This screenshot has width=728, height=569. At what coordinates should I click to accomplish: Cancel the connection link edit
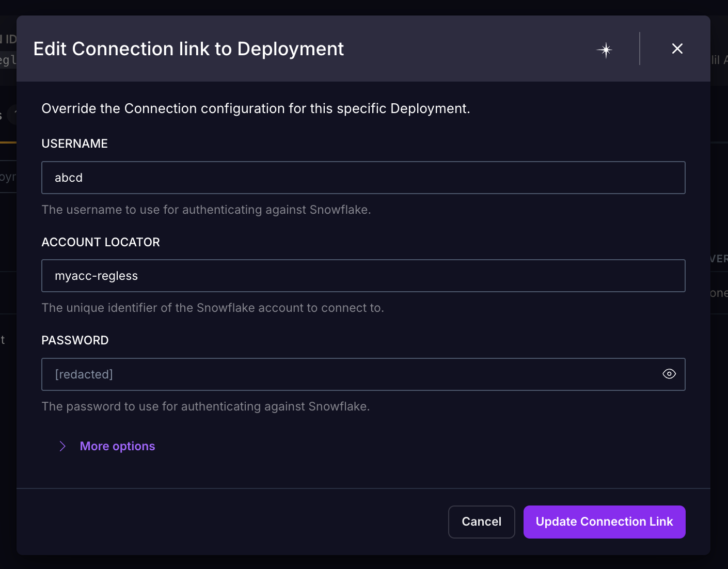pos(481,521)
